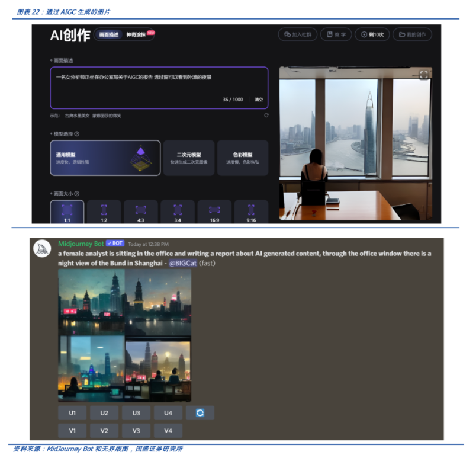Use the 古典水墨美女 example prompt

coord(77,116)
